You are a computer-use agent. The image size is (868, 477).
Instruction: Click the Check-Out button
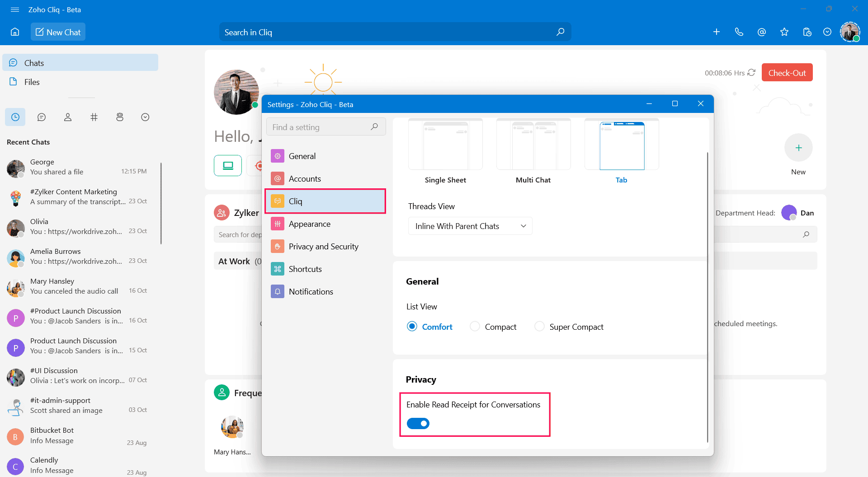point(787,73)
